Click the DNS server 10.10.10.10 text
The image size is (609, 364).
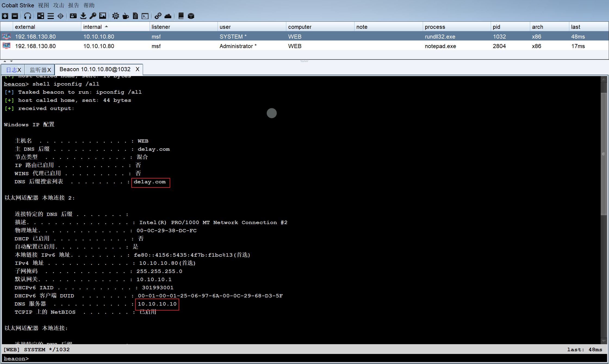pyautogui.click(x=157, y=304)
